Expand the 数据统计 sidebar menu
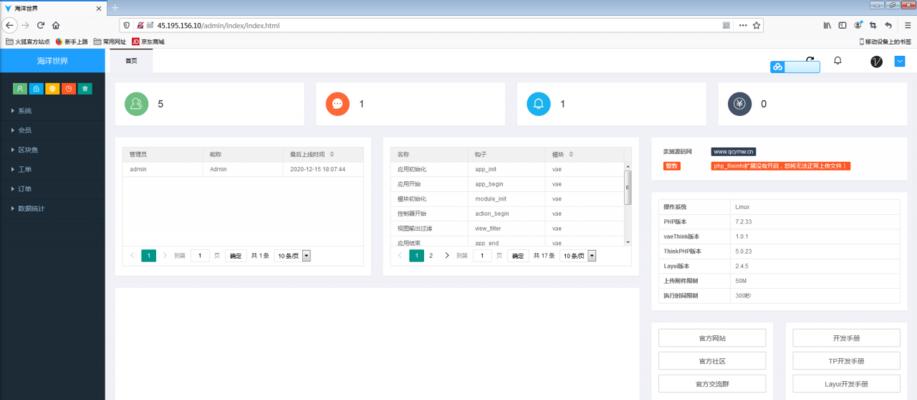 [53, 208]
